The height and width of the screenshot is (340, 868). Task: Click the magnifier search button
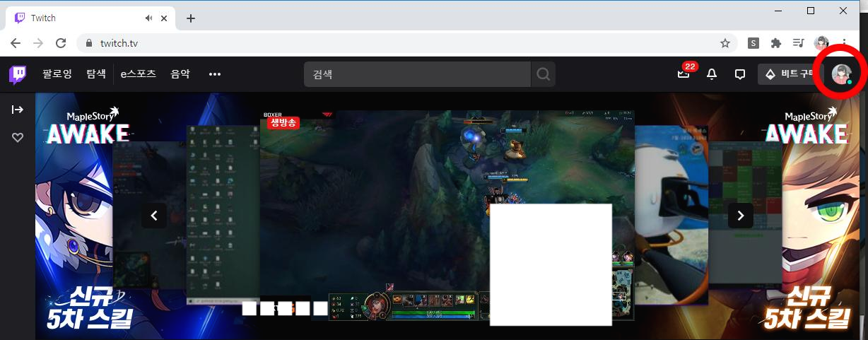[543, 74]
